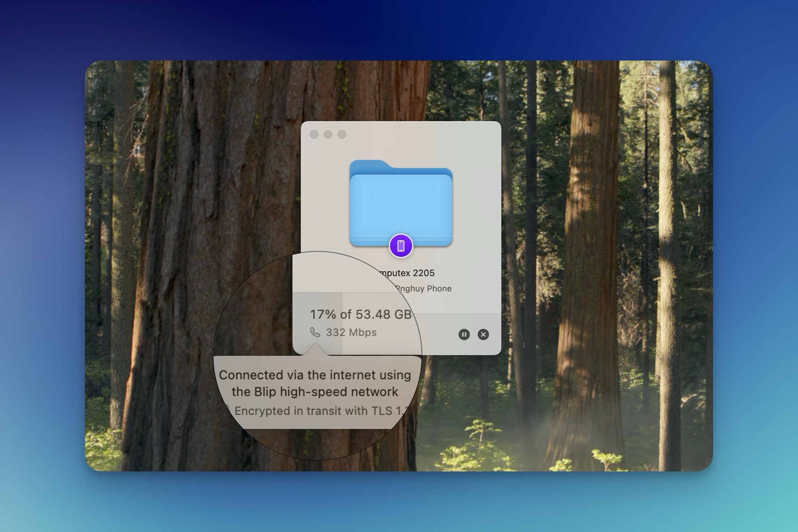Click the 17% of 53.48 GB status
This screenshot has height=532, width=798.
click(361, 314)
